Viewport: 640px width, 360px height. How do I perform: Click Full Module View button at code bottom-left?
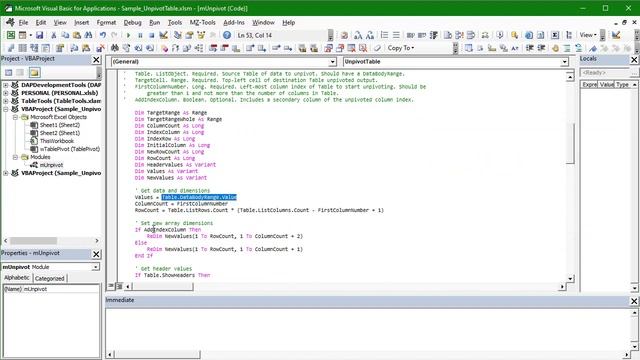(119, 286)
